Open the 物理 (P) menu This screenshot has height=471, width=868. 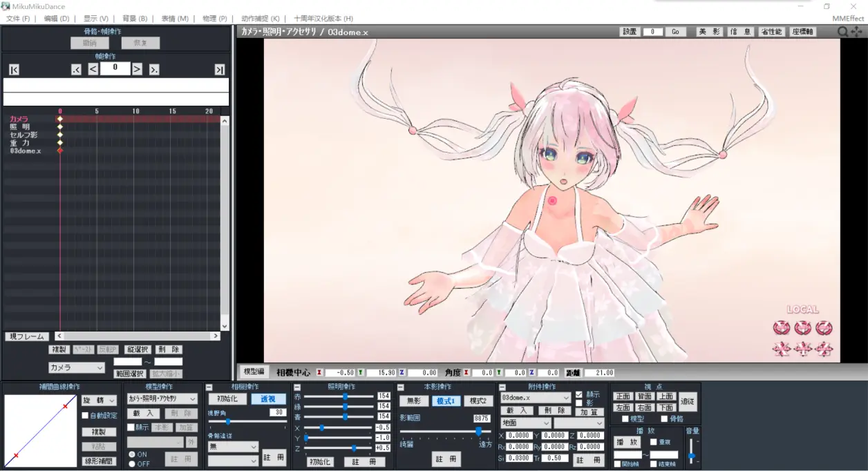click(x=215, y=19)
